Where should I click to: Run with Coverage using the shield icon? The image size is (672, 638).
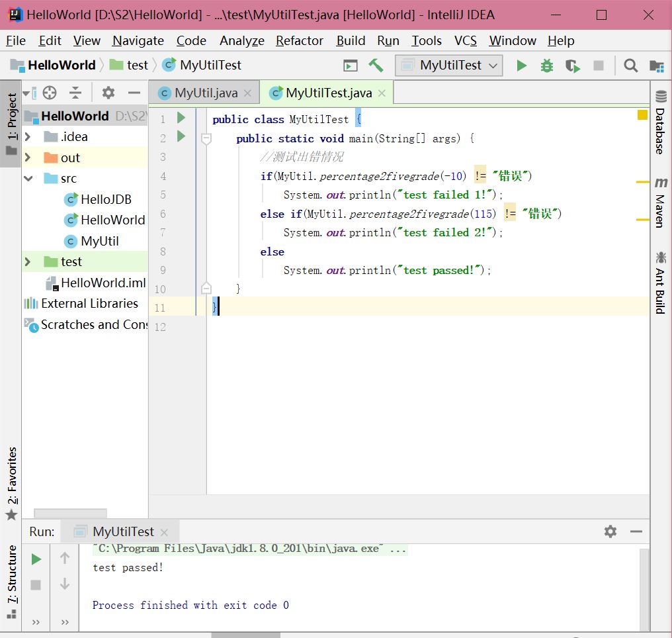573,66
